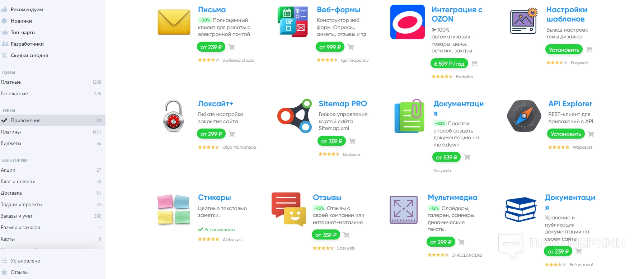
Task: Select the padlock Локсайт+ icon
Action: click(x=173, y=116)
